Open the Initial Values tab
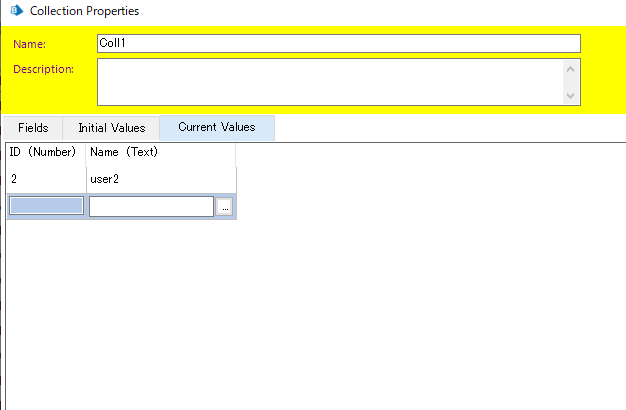Screen dimensions: 626x410 (111, 128)
